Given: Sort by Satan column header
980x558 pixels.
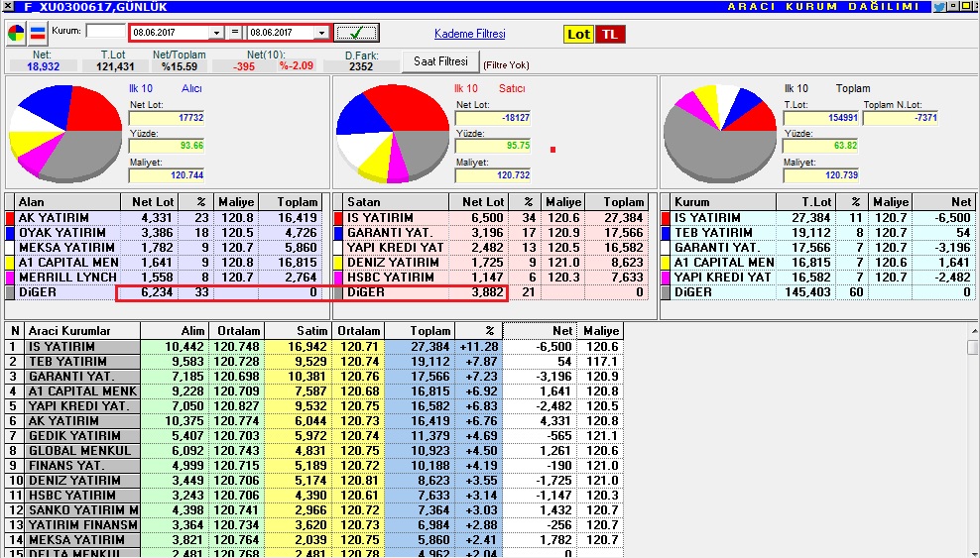Looking at the screenshot, I should coord(396,201).
